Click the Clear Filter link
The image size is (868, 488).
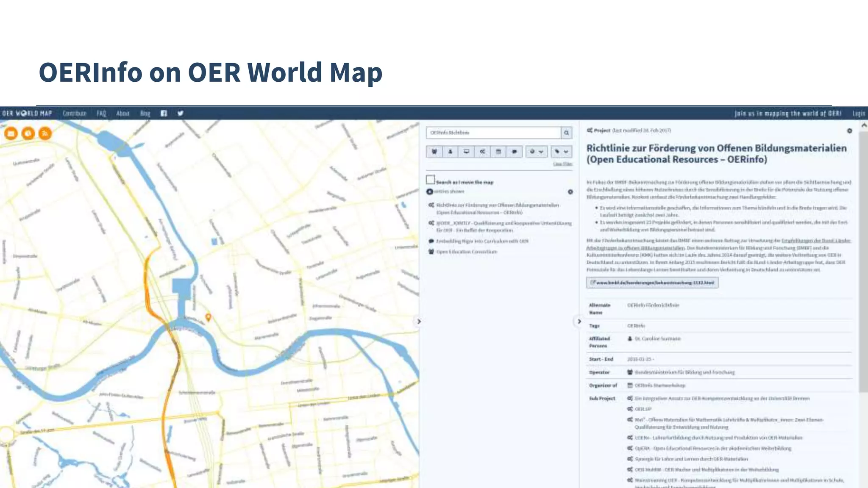tap(562, 164)
